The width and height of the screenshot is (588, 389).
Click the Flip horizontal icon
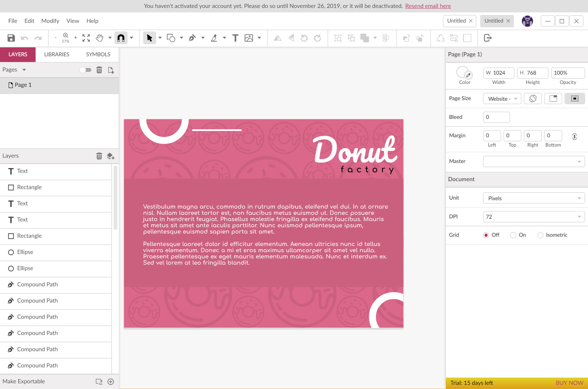278,38
